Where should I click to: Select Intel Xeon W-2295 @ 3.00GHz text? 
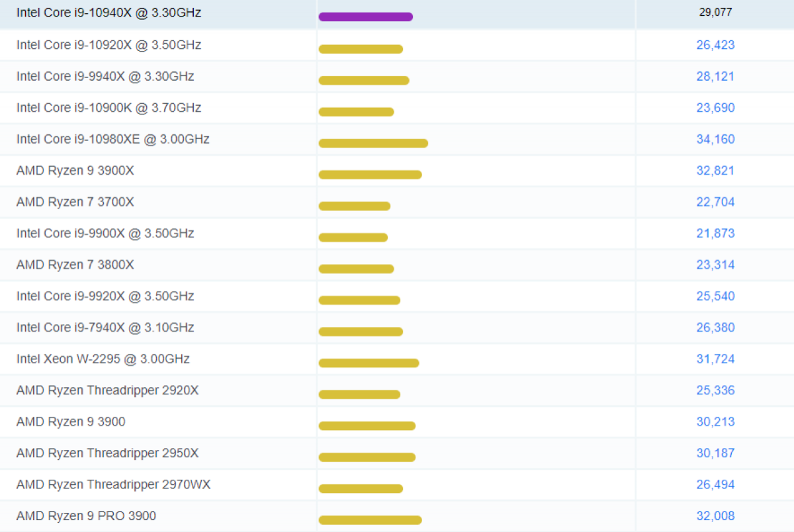(x=103, y=359)
